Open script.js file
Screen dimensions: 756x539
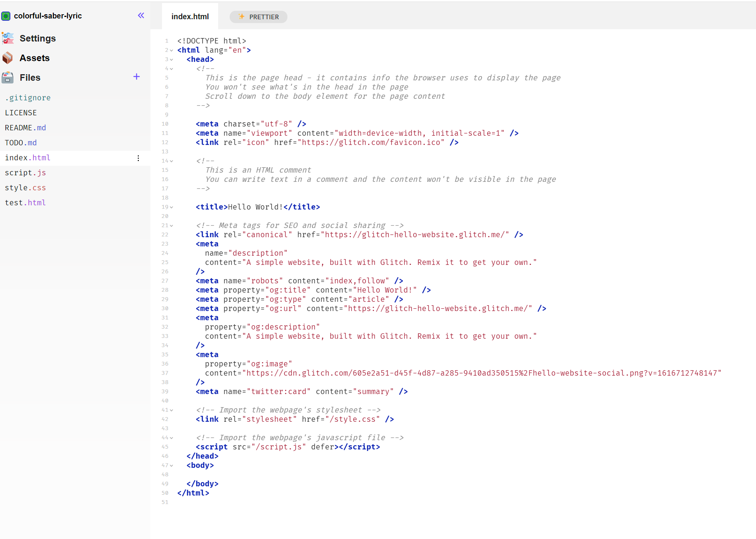(x=25, y=173)
